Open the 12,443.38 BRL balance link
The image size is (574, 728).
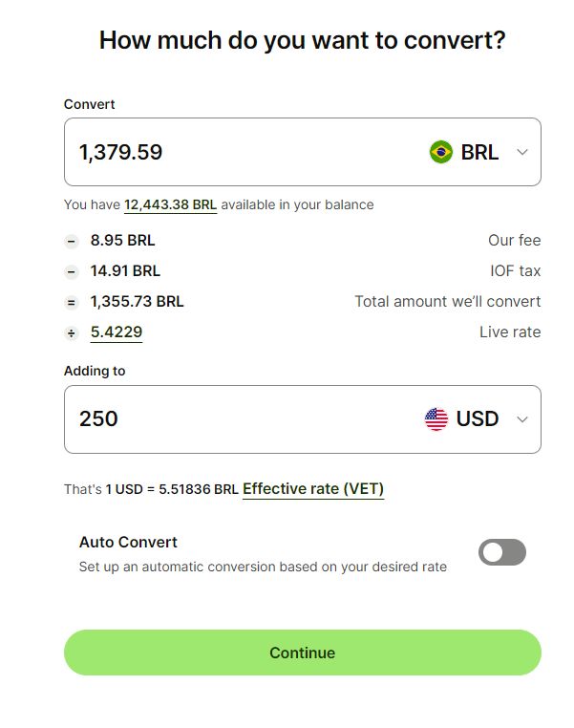point(170,204)
